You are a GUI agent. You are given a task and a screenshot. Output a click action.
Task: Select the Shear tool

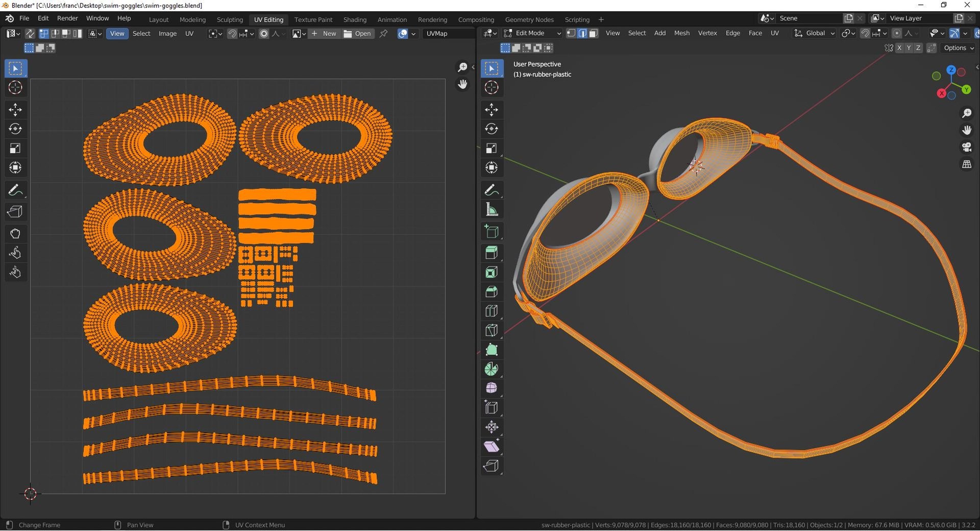click(x=492, y=447)
